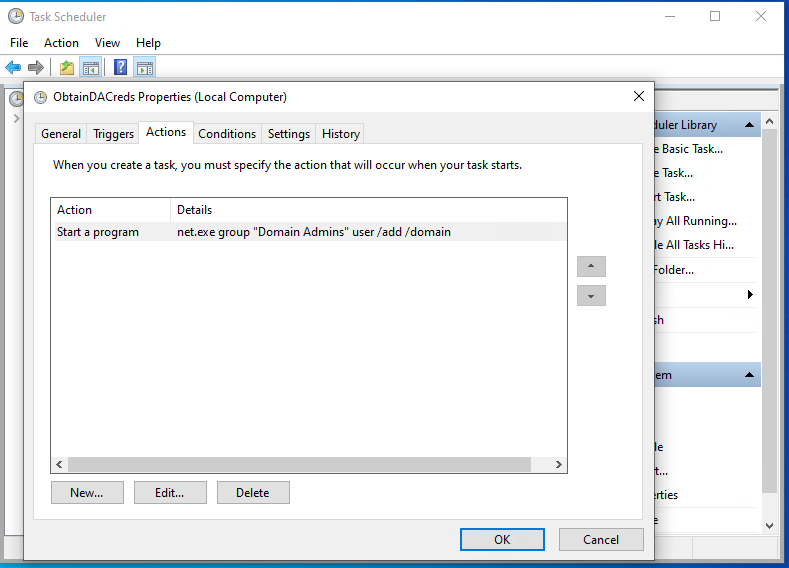The height and width of the screenshot is (568, 789).
Task: Move the action up with arrow button
Action: (591, 267)
